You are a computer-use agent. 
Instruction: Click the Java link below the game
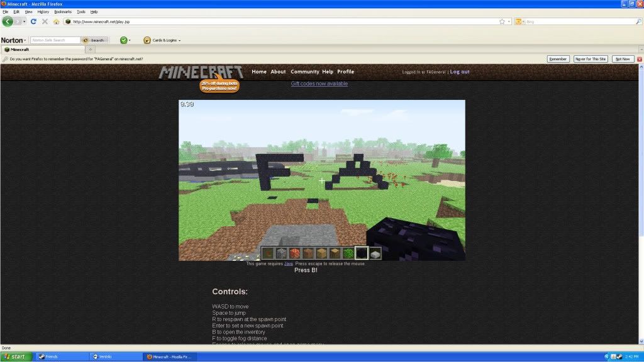(x=288, y=263)
